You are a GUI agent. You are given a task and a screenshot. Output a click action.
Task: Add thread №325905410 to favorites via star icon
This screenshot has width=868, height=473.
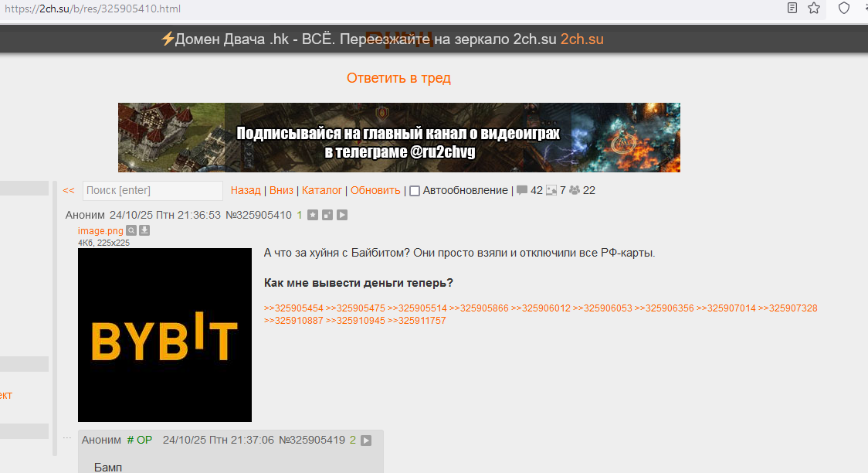[313, 215]
